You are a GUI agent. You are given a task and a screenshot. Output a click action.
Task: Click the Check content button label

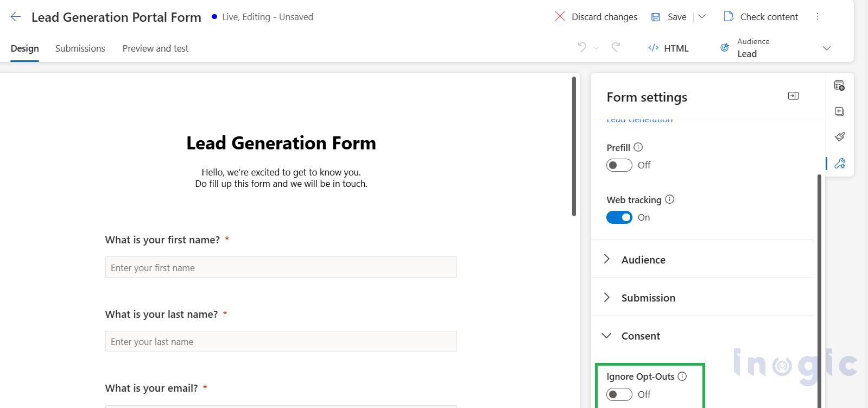pos(769,17)
